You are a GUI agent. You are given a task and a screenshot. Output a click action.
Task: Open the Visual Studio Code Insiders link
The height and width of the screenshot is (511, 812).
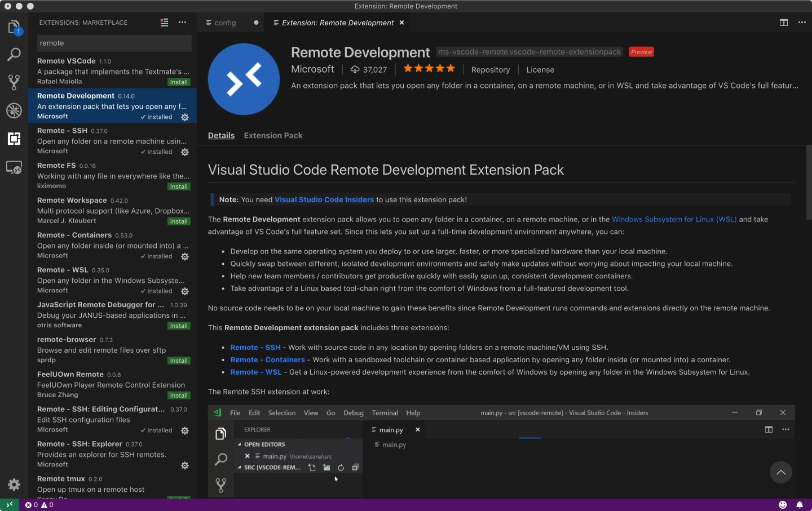(324, 199)
